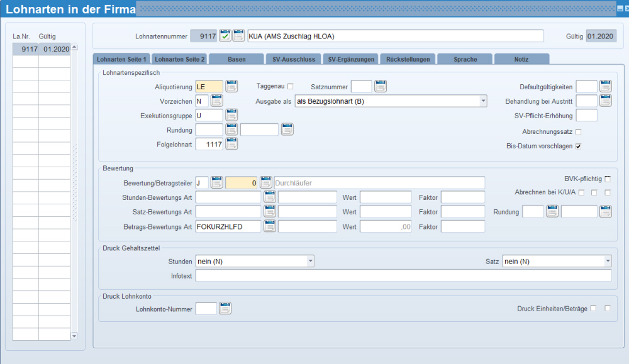Toggle the Taggenau checkbox
629x364 pixels.
(x=291, y=86)
